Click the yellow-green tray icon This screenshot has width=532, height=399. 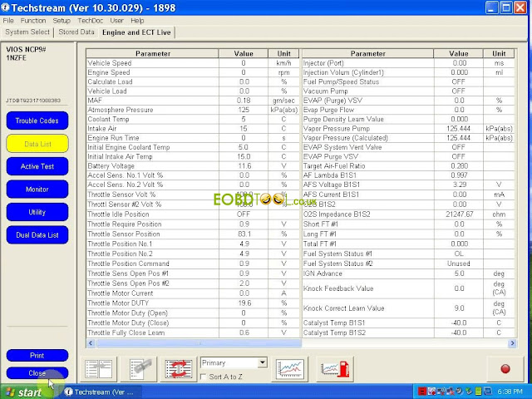(478, 392)
